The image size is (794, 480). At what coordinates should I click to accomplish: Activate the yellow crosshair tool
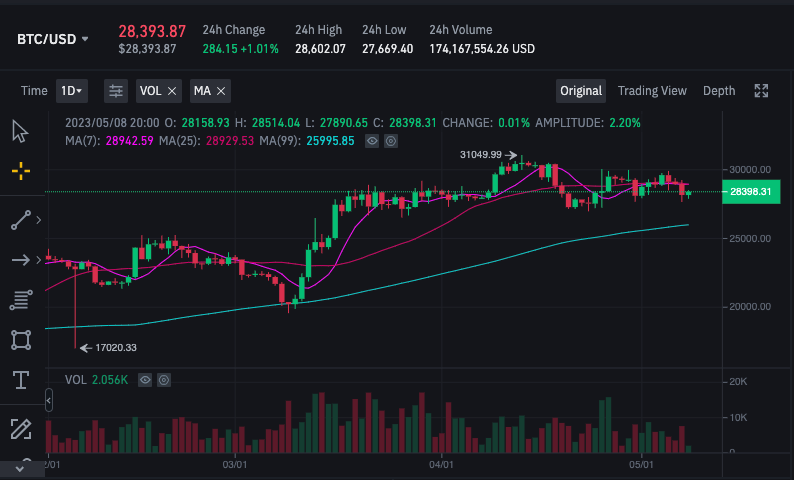(x=20, y=171)
